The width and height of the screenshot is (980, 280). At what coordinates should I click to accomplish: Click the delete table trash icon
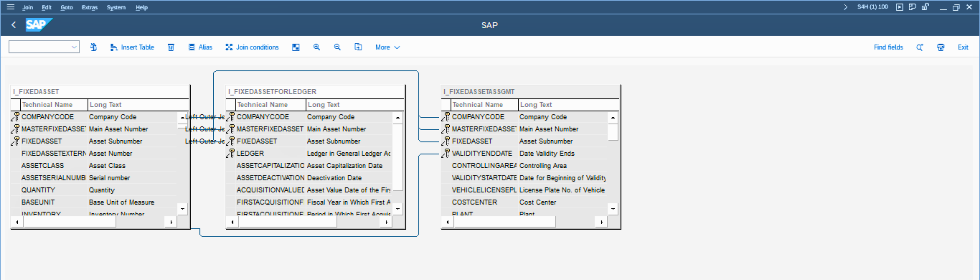coord(171,47)
